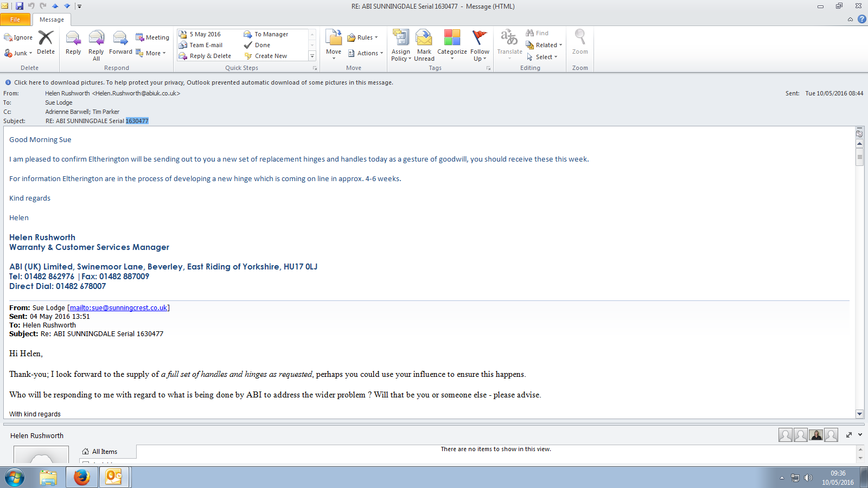Image resolution: width=868 pixels, height=488 pixels.
Task: Open the sue@sunningcrest.co.uk mailto link
Action: (x=118, y=308)
